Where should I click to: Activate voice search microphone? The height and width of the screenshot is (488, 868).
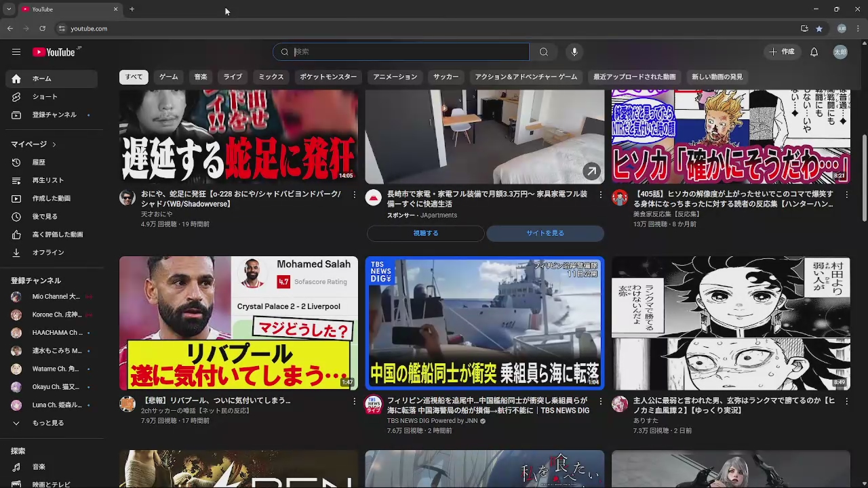point(574,52)
